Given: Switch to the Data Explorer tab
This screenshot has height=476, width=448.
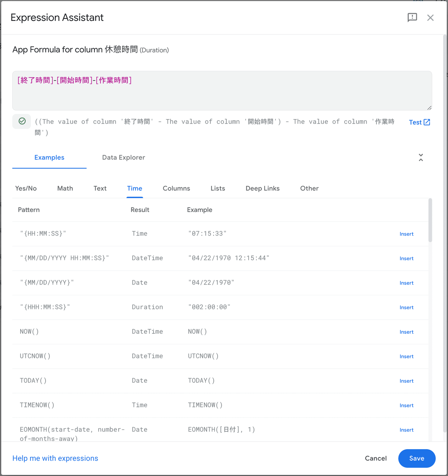Looking at the screenshot, I should tap(124, 158).
